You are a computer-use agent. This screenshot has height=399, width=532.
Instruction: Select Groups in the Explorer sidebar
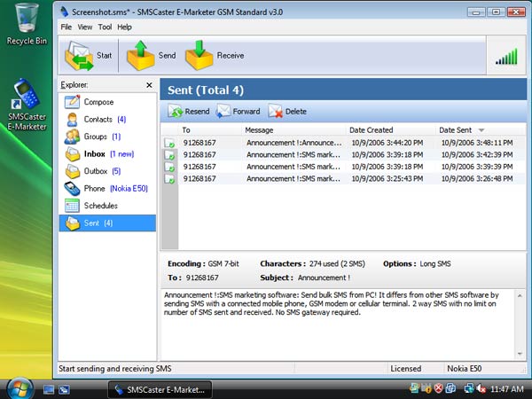tap(95, 137)
